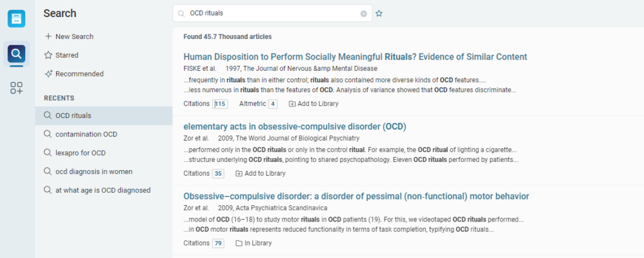The image size is (644, 258).
Task: Add FISKE et al. article to Library
Action: 313,104
